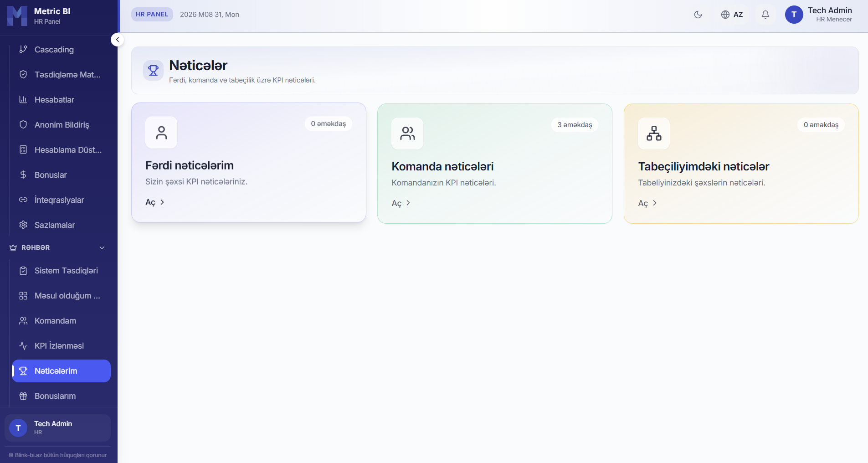Click the hierarchy icon on Tabeçiliyimdəki nəticələr card
This screenshot has height=463, width=868.
pos(654,134)
